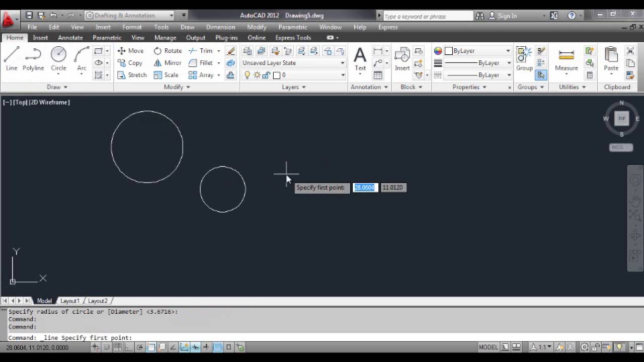Viewport: 644px width, 362px height.
Task: Select the multiline Text tool
Action: (360, 59)
